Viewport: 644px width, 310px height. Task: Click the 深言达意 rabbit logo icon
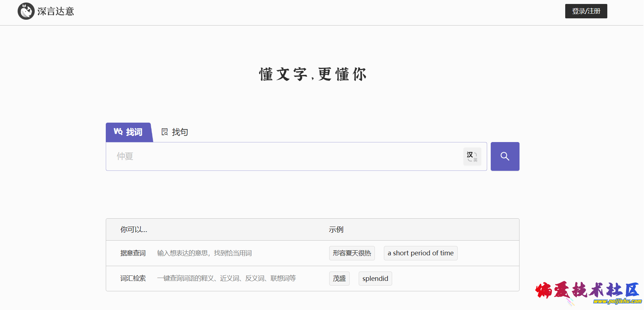[26, 11]
